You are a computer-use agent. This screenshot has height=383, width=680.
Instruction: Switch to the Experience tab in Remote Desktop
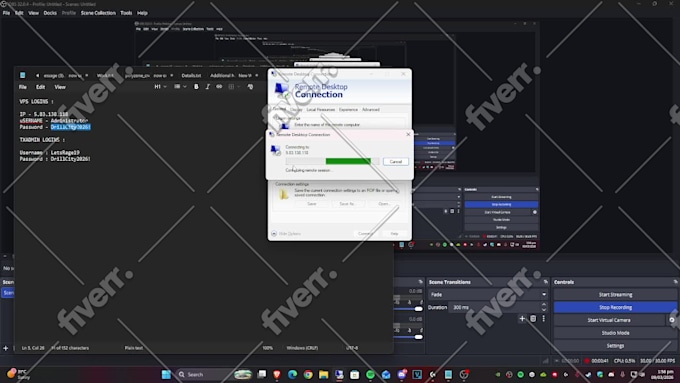[x=348, y=110]
